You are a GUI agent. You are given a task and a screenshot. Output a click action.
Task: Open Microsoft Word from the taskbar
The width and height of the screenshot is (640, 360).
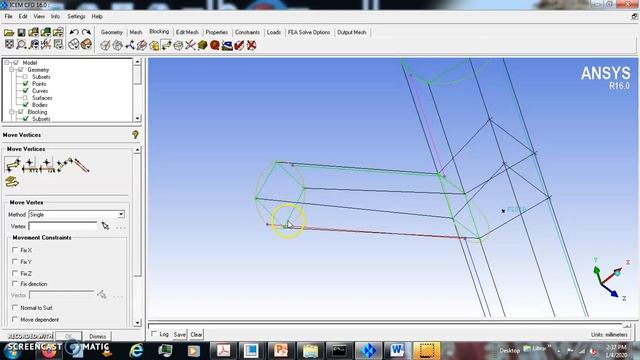397,351
